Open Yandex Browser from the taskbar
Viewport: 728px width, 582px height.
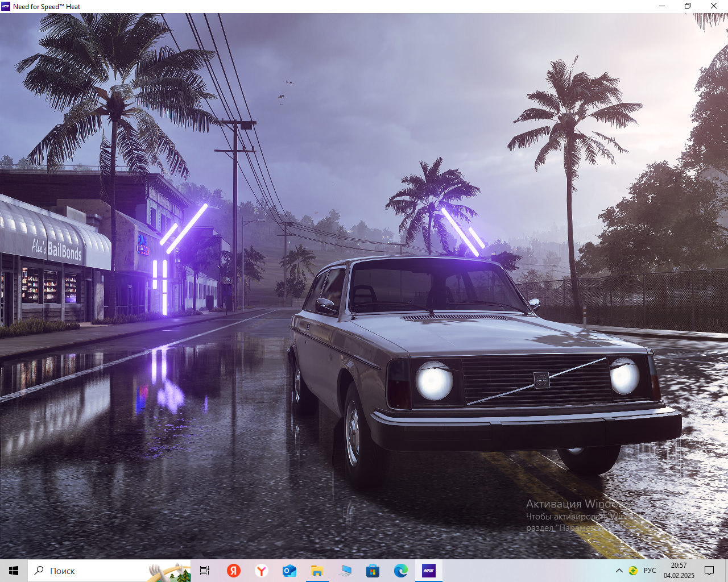(262, 571)
